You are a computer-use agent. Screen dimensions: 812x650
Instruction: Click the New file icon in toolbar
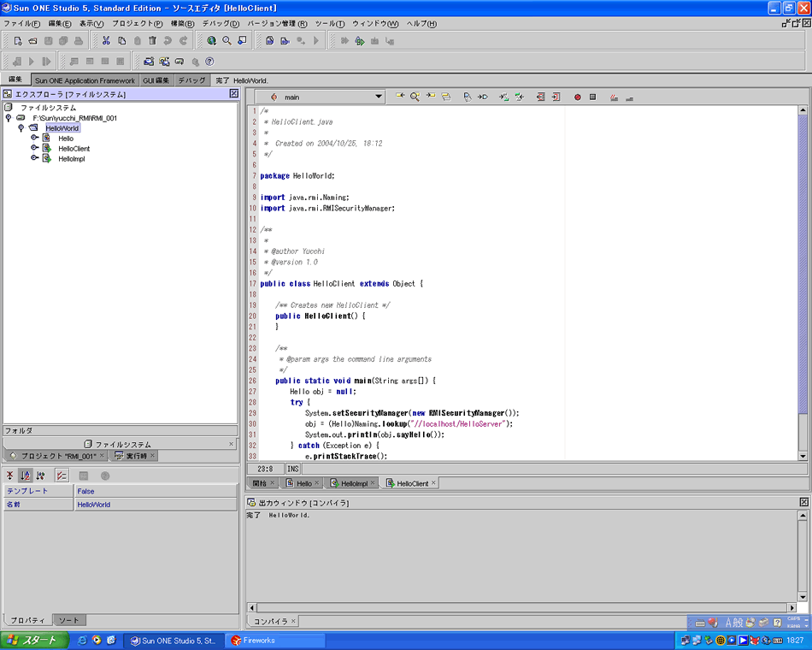tap(18, 40)
